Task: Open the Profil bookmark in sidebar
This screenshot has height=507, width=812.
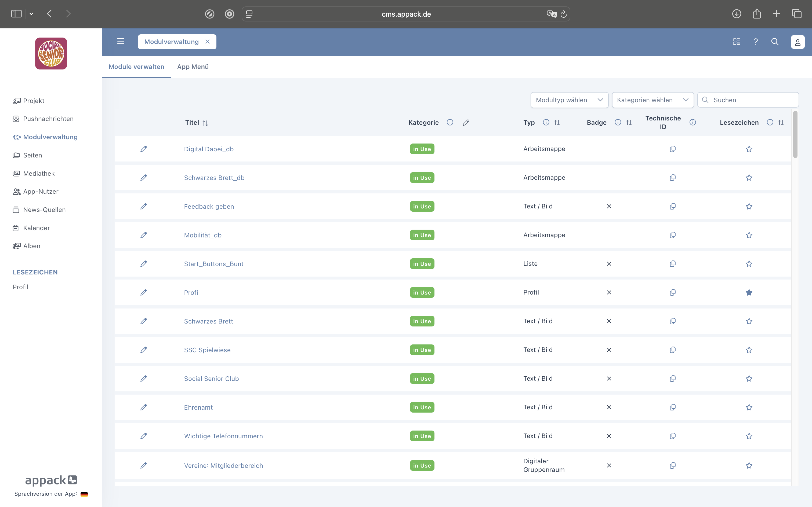Action: pyautogui.click(x=20, y=287)
